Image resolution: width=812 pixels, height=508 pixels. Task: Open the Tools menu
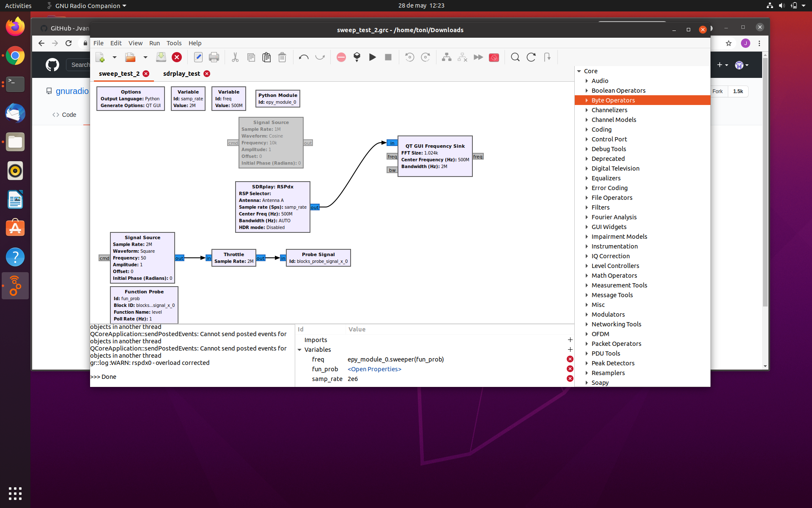tap(174, 43)
